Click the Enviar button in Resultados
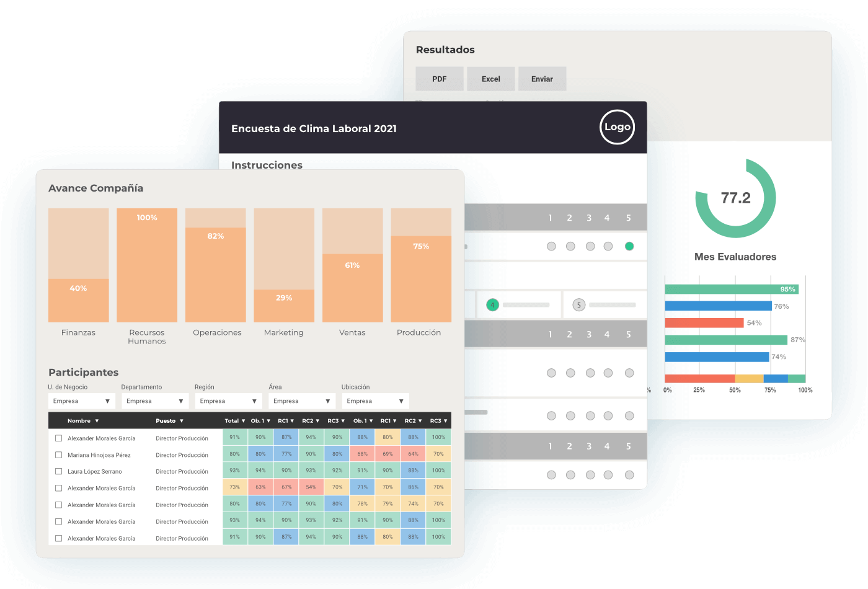Image resolution: width=868 pixels, height=589 pixels. (x=542, y=79)
